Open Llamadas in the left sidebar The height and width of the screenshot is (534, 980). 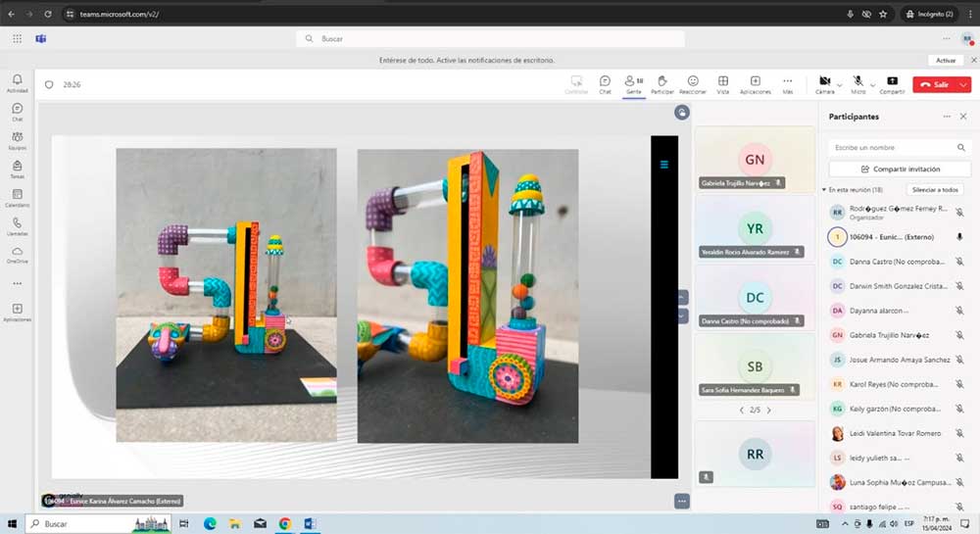17,226
